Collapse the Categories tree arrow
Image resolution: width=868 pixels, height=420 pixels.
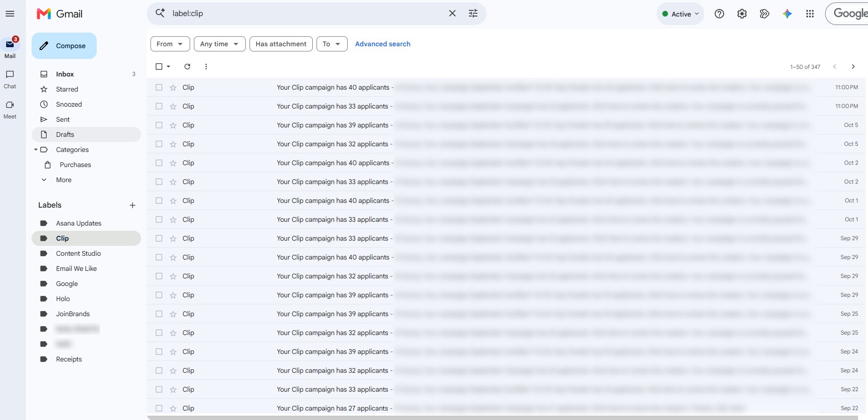point(36,150)
